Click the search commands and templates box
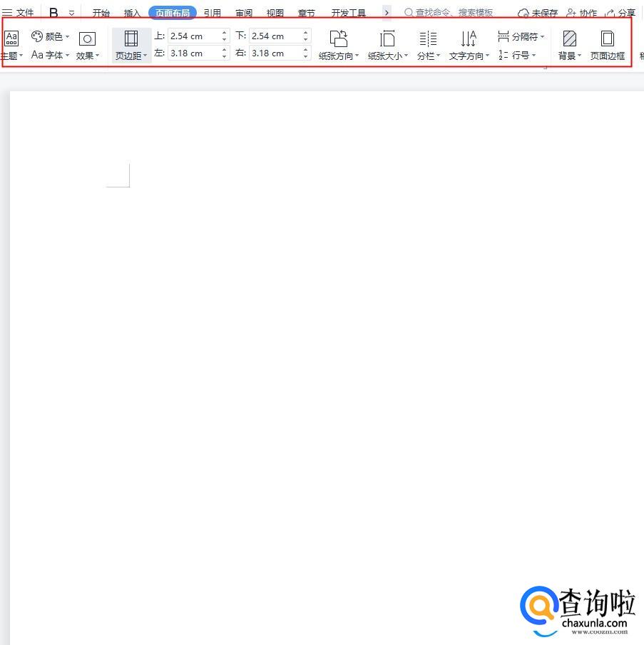 click(x=449, y=13)
